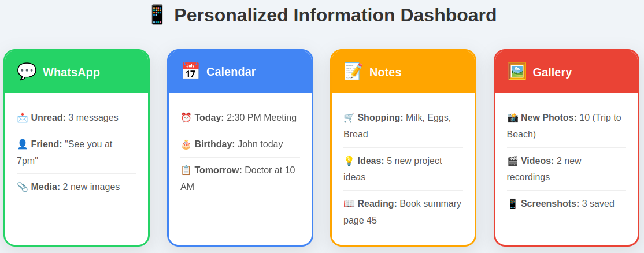Click the light bulb Ideas icon

pyautogui.click(x=349, y=161)
